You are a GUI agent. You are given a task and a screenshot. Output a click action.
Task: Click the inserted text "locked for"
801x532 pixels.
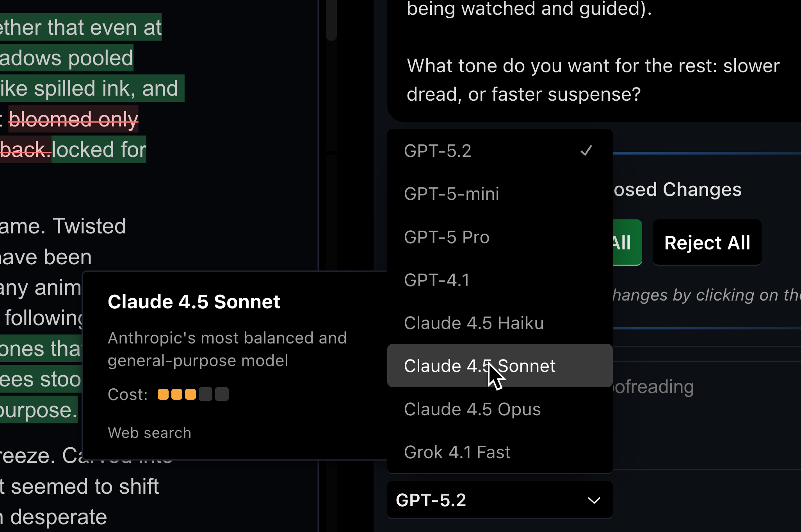(x=99, y=149)
